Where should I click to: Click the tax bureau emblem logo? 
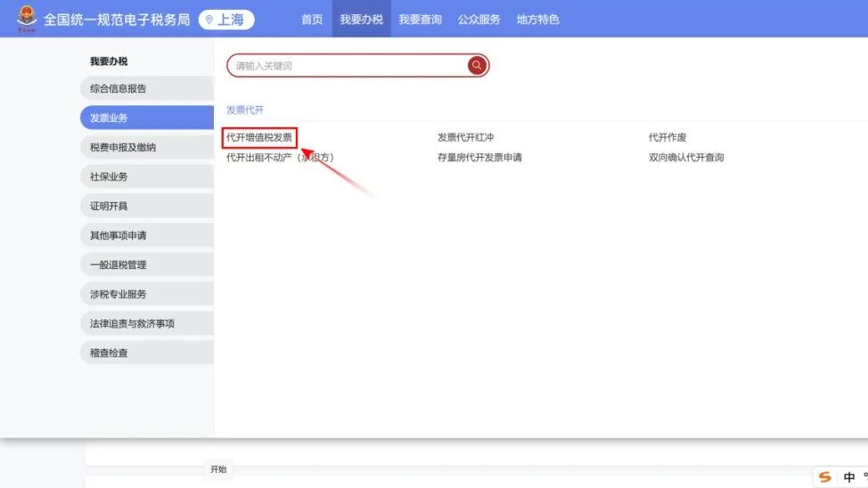point(26,19)
